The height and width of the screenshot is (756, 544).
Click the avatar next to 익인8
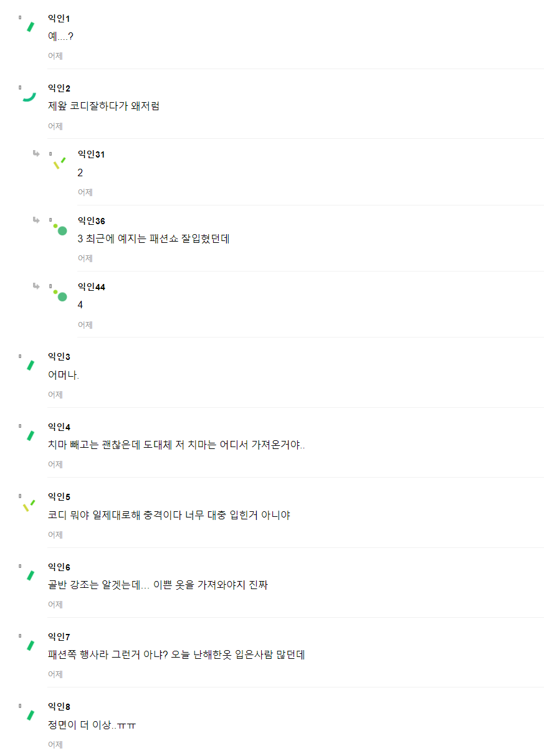click(x=29, y=715)
